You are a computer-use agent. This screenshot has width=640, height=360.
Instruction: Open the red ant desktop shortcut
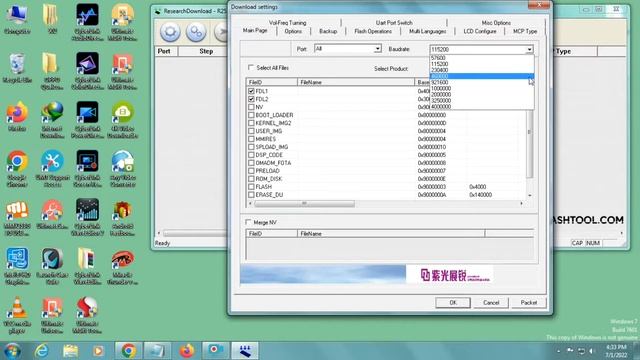point(122,266)
